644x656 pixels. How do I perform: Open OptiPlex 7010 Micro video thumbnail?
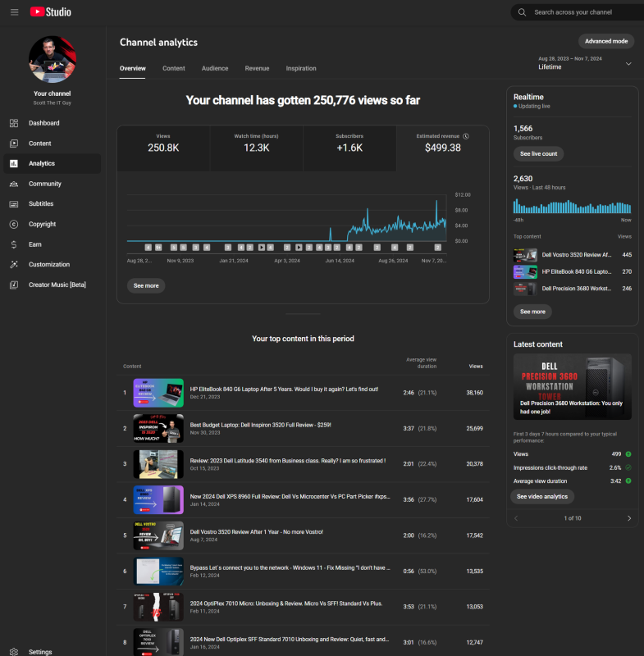click(x=158, y=607)
